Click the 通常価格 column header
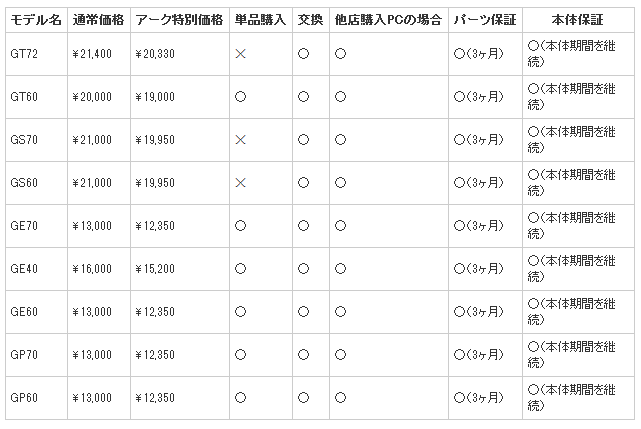 pos(98,20)
